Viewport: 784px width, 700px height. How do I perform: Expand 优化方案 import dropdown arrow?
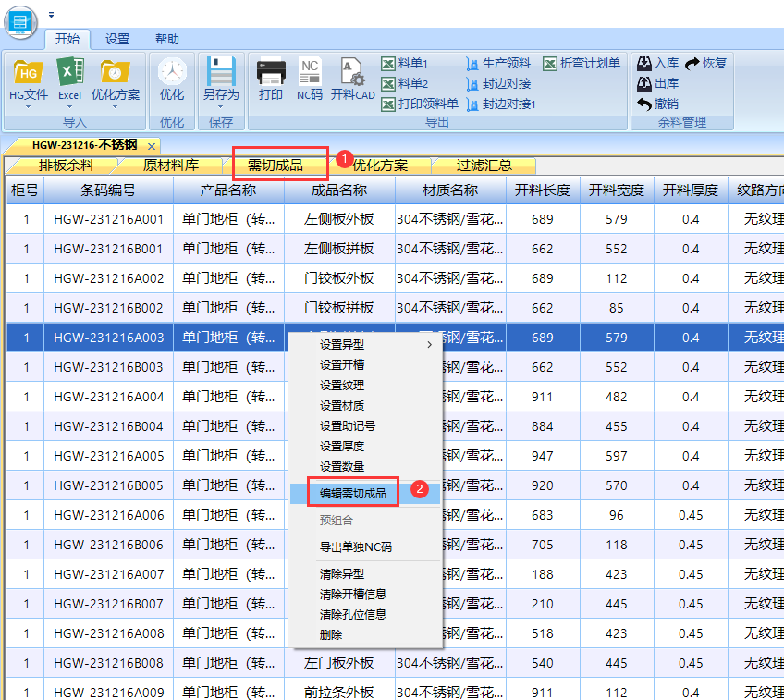click(115, 106)
